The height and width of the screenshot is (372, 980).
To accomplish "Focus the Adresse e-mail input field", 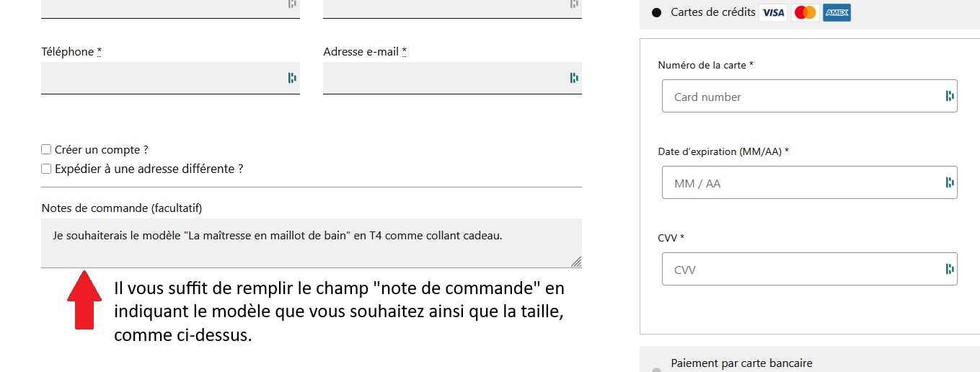I will click(443, 78).
